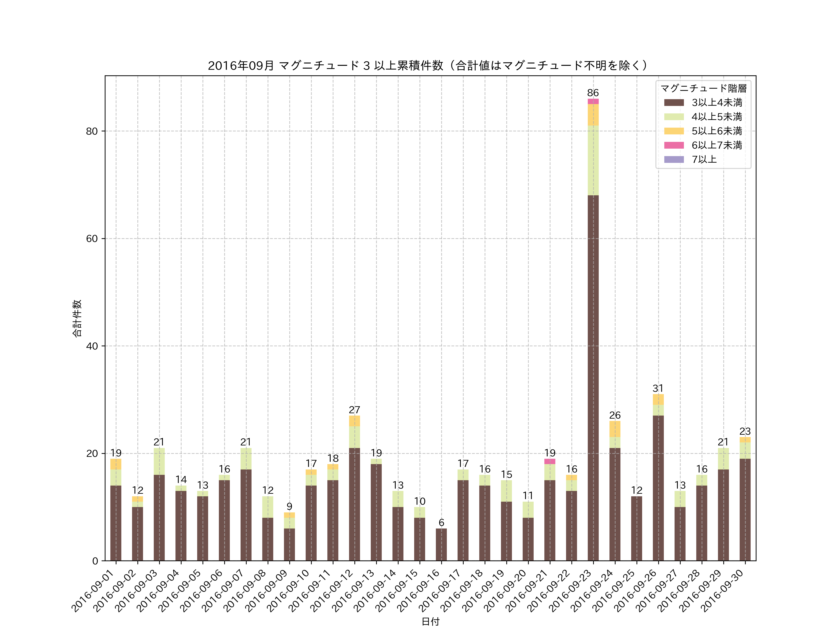The image size is (840, 630).
Task: Click the purple 7以上 legend swatch
Action: 674,160
